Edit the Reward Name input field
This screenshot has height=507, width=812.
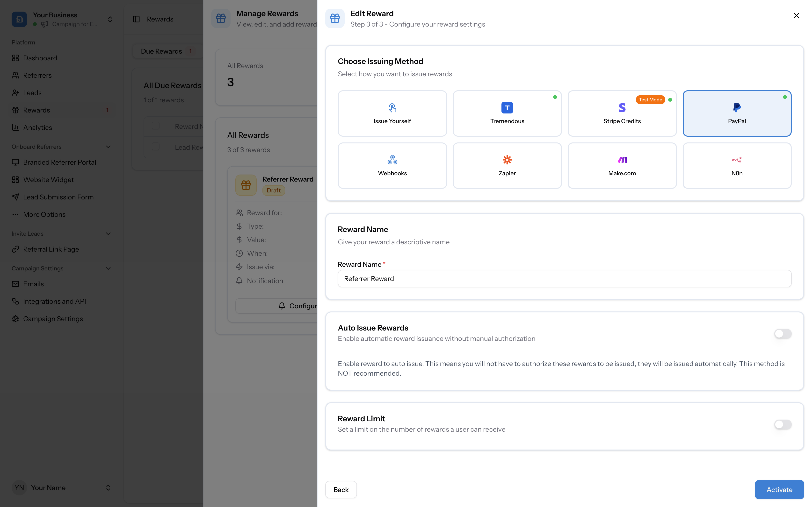(564, 279)
